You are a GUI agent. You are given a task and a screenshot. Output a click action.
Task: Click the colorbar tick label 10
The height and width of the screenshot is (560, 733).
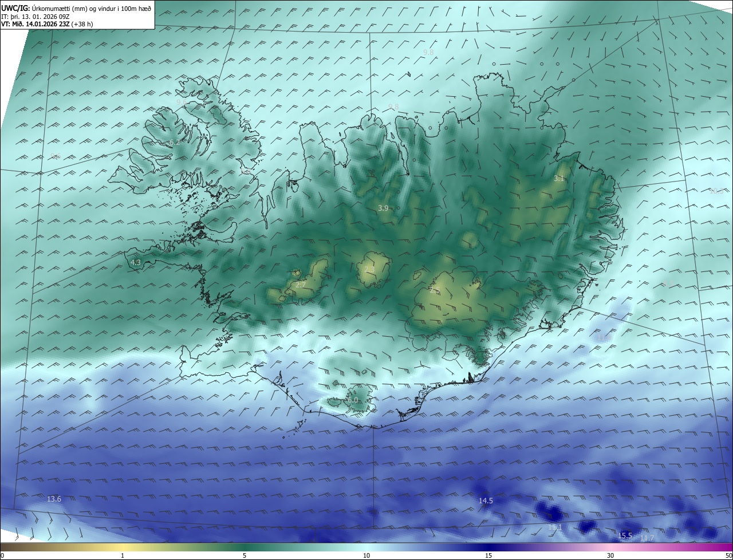[366, 555]
